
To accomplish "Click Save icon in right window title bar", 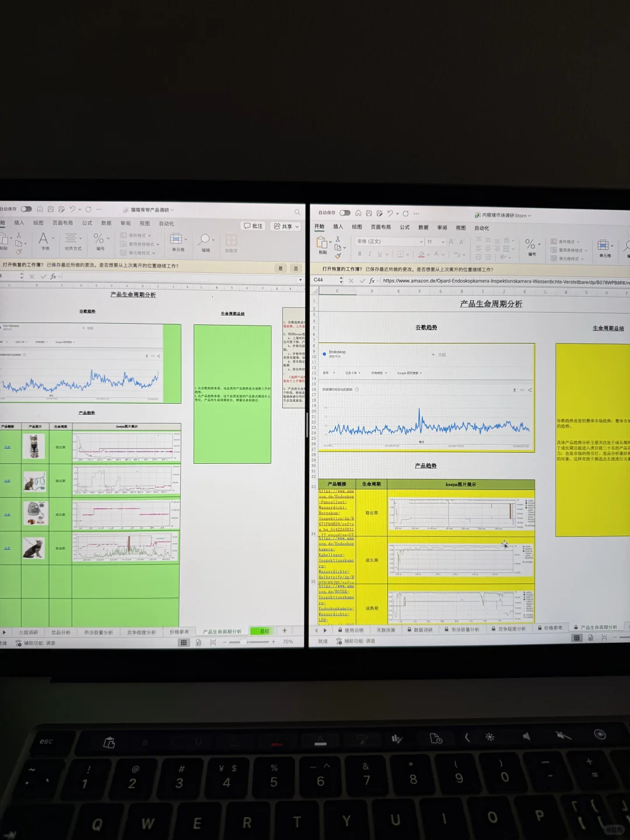I will pyautogui.click(x=369, y=213).
